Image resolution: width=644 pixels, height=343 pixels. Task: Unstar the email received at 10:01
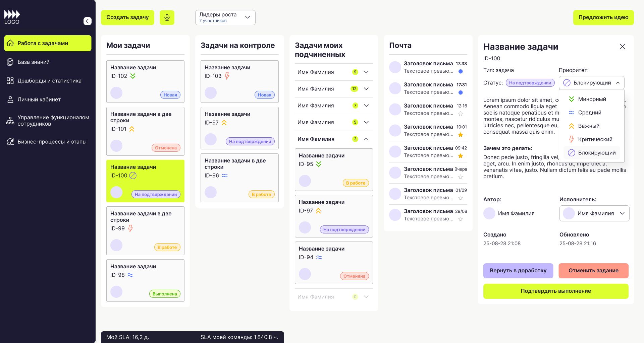pos(461,135)
